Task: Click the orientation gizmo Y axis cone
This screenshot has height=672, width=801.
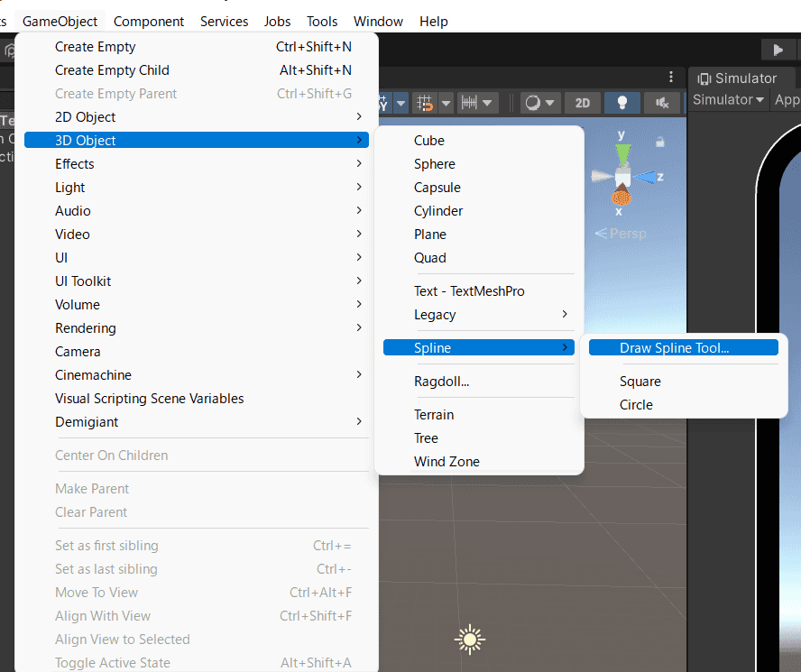Action: pyautogui.click(x=623, y=154)
